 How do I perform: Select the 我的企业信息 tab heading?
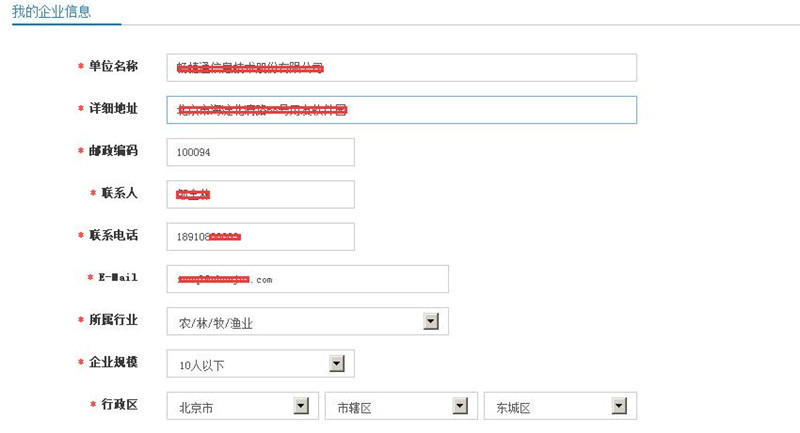pos(52,11)
